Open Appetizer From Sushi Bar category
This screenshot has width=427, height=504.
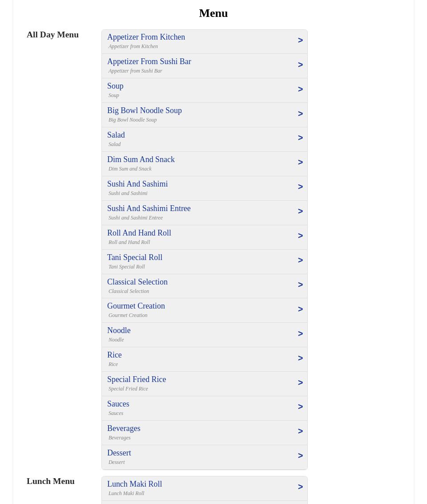(149, 62)
